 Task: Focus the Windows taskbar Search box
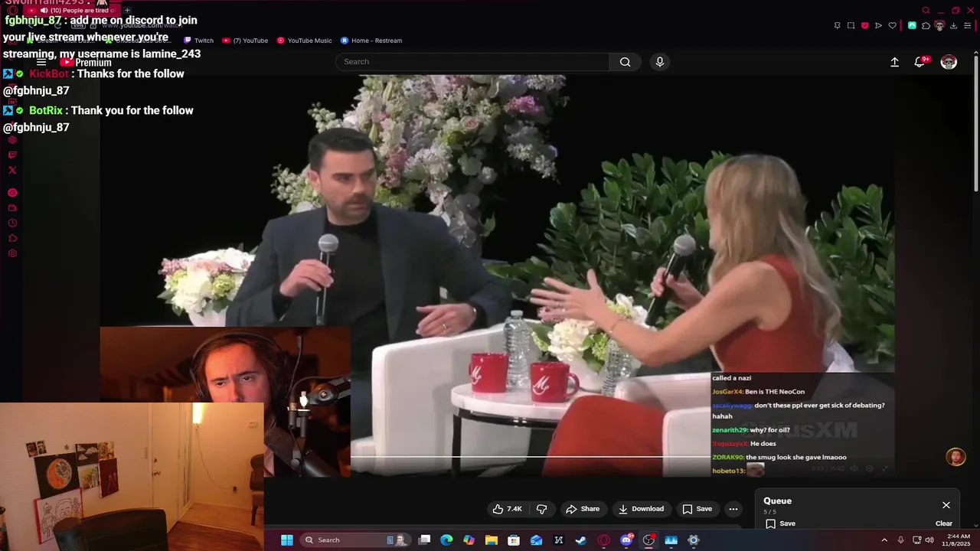point(354,540)
